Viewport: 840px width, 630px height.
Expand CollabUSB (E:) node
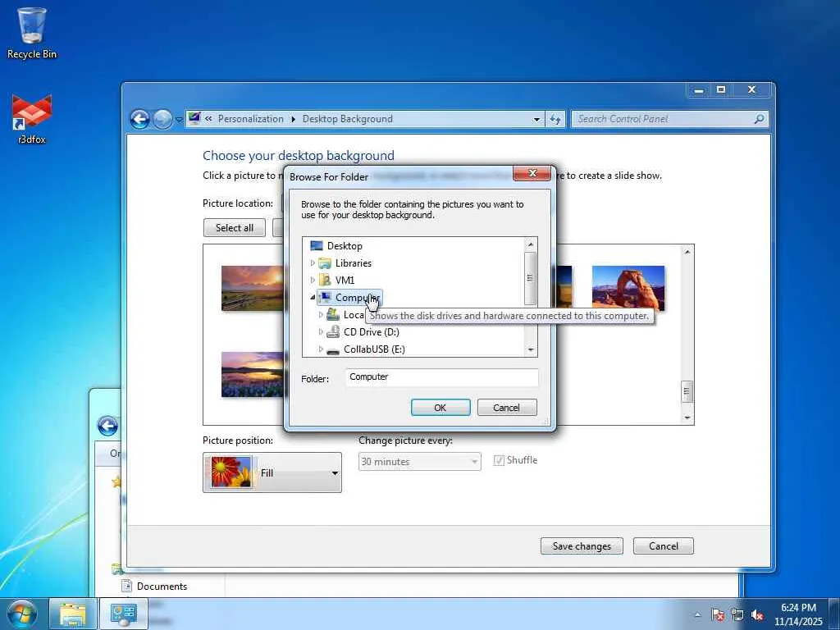pos(321,349)
